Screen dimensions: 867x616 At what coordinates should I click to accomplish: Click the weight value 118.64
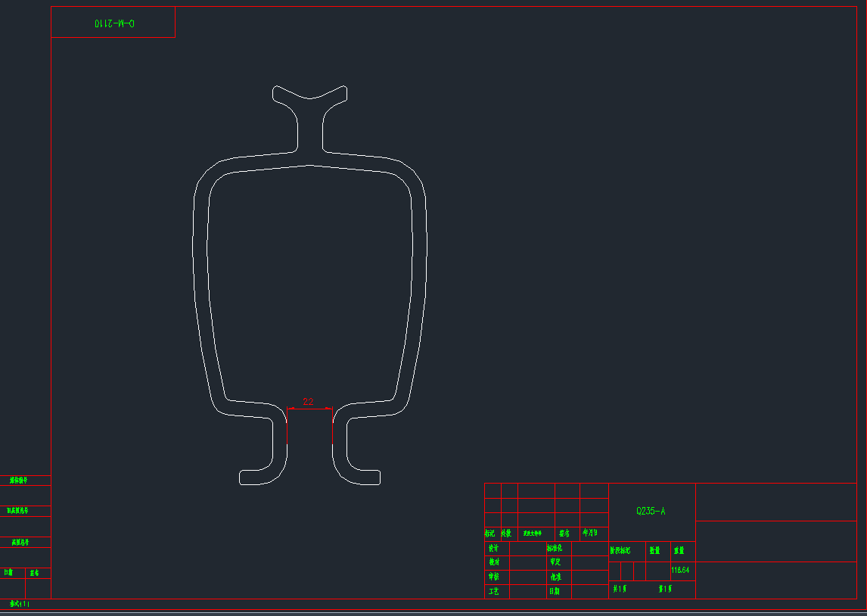680,569
